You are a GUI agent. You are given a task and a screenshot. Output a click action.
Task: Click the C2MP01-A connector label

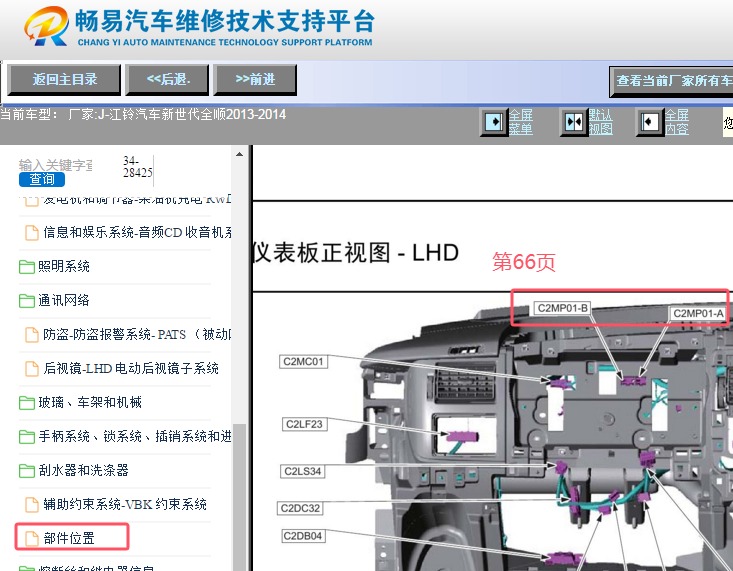point(698,313)
